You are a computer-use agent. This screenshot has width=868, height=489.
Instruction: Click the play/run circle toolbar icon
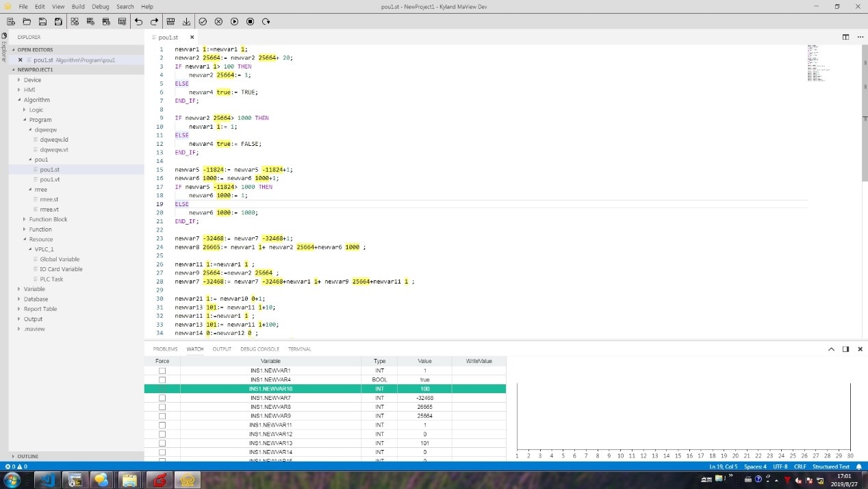click(x=234, y=22)
